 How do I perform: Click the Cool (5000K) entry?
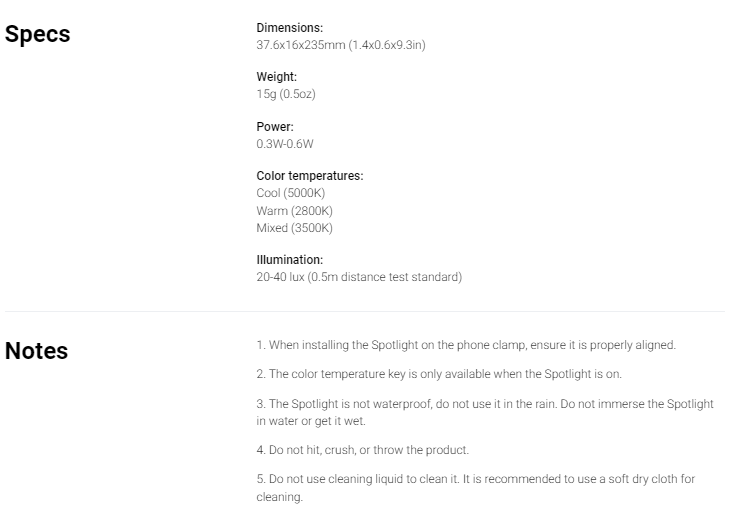pyautogui.click(x=290, y=193)
